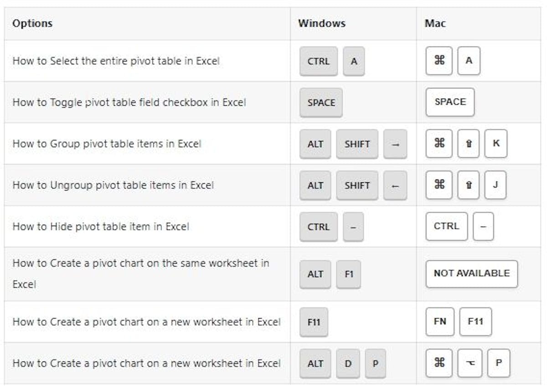Screen dimensions: 547x392
Task: Click the right arrow key in the Group row
Action: point(395,144)
